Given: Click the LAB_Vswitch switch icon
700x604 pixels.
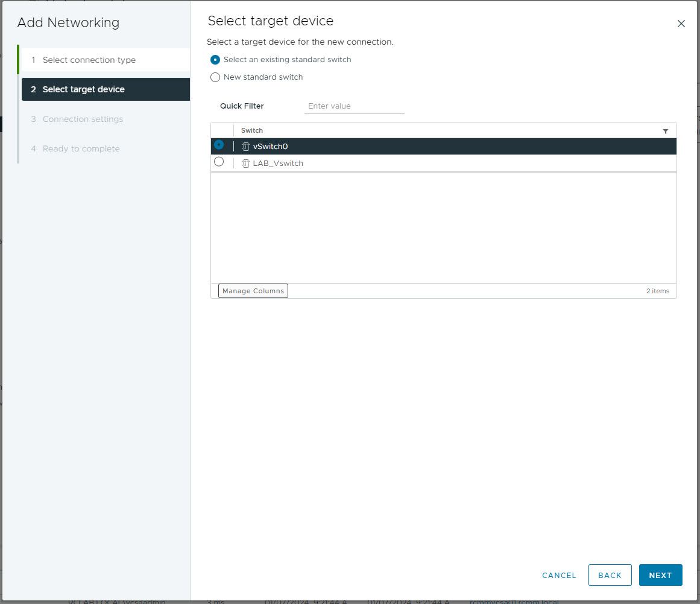Looking at the screenshot, I should (245, 164).
